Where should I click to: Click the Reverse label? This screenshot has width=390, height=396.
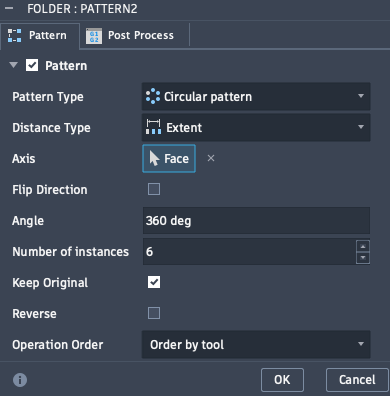34,314
